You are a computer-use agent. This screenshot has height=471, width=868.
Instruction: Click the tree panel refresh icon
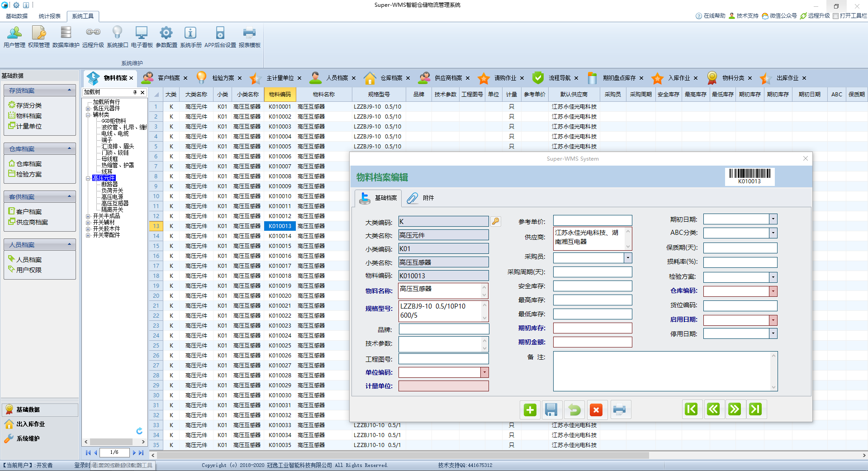139,431
